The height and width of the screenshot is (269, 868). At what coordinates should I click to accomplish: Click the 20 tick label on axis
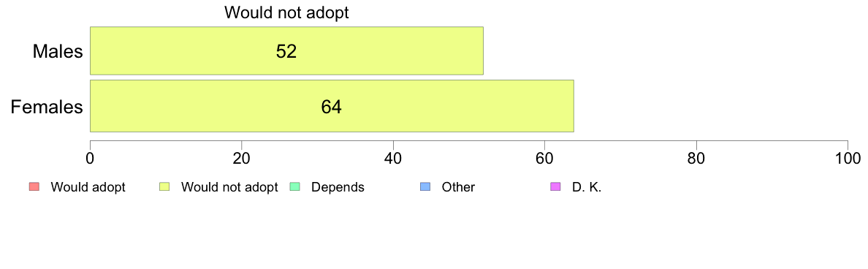(241, 157)
